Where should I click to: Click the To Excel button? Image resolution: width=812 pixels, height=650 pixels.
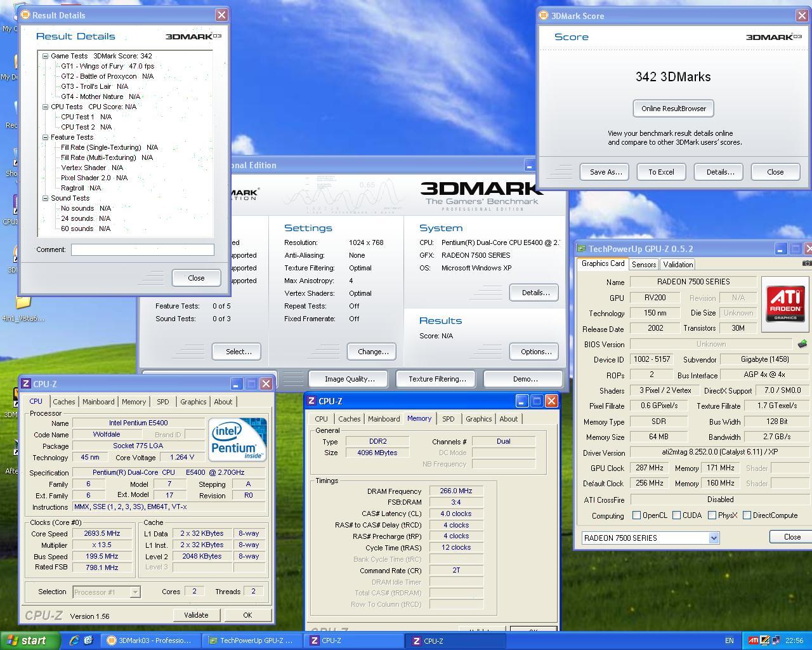coord(661,172)
